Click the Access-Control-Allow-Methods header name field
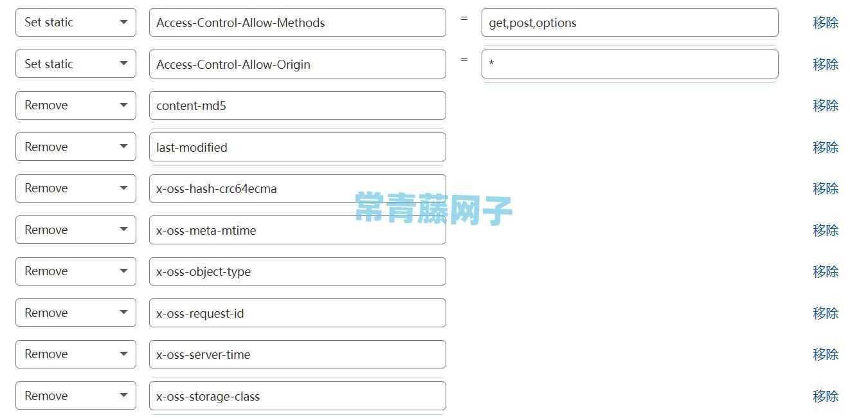 tap(297, 23)
